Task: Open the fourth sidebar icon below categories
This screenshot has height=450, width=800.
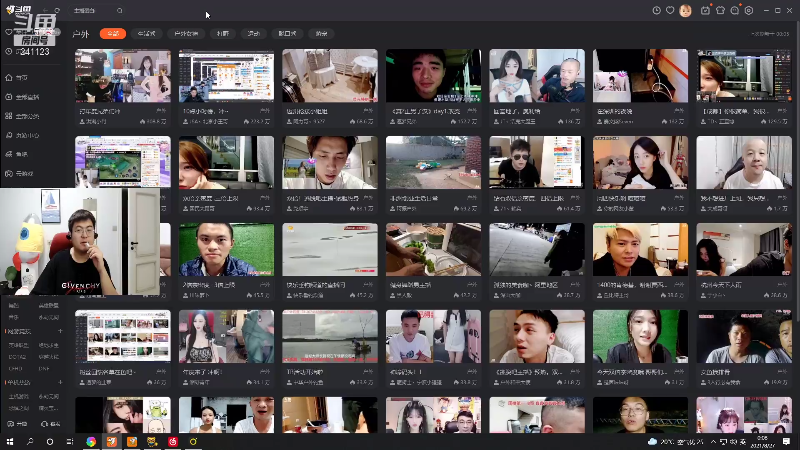Action: click(x=9, y=135)
